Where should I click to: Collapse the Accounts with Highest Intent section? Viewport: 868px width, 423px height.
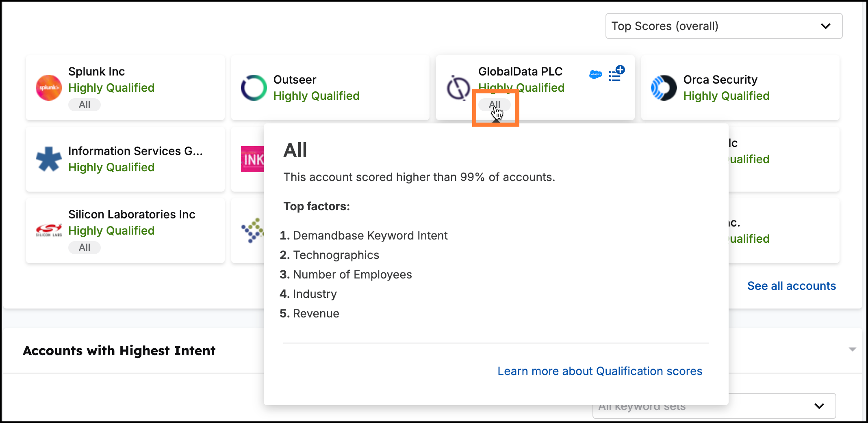click(x=852, y=350)
